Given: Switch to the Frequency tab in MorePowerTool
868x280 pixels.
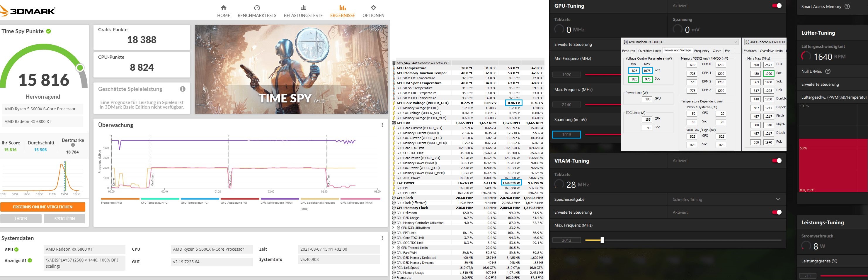Looking at the screenshot, I should (x=702, y=50).
